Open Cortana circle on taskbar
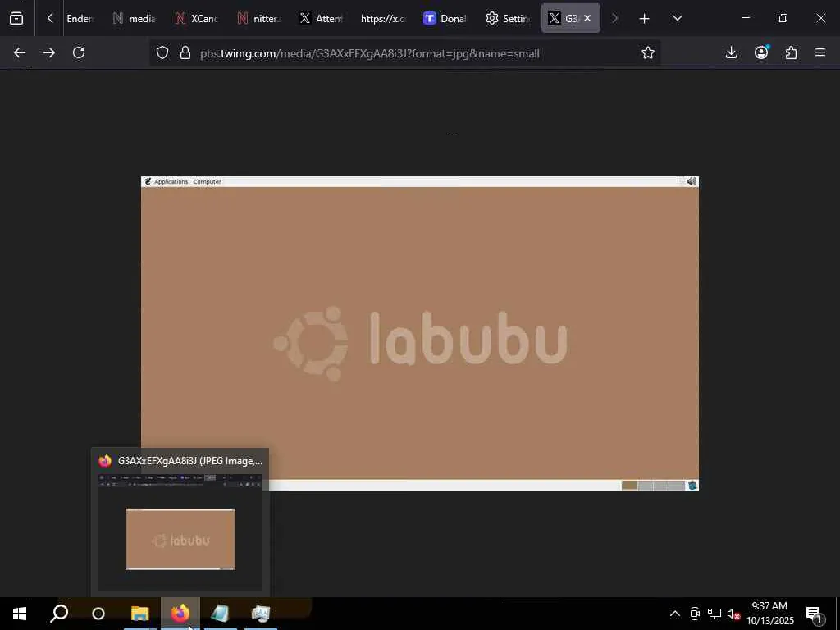 [x=98, y=614]
